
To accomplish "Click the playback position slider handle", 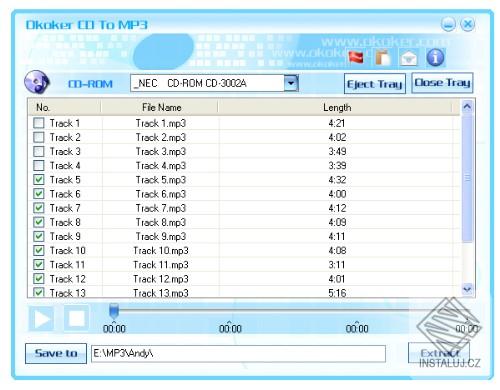I will (114, 311).
